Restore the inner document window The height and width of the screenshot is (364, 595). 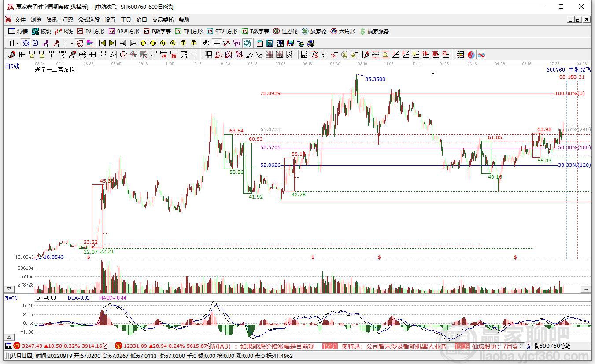pyautogui.click(x=578, y=19)
